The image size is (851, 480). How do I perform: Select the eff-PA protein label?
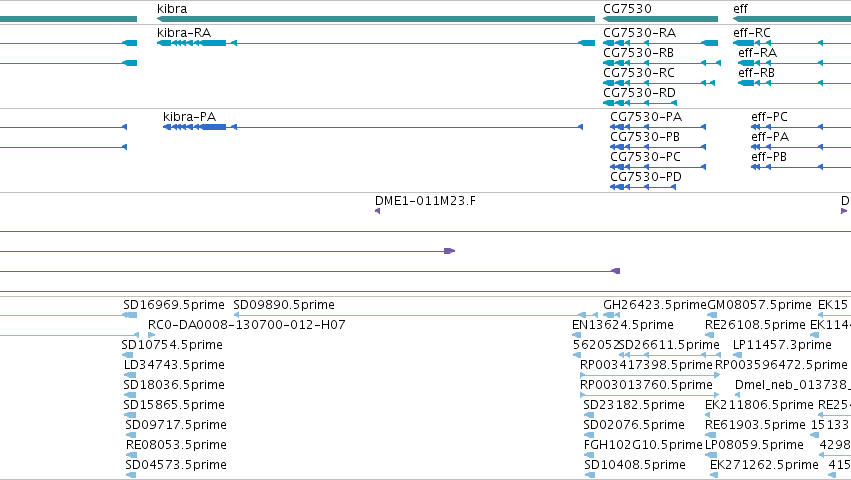pyautogui.click(x=770, y=137)
